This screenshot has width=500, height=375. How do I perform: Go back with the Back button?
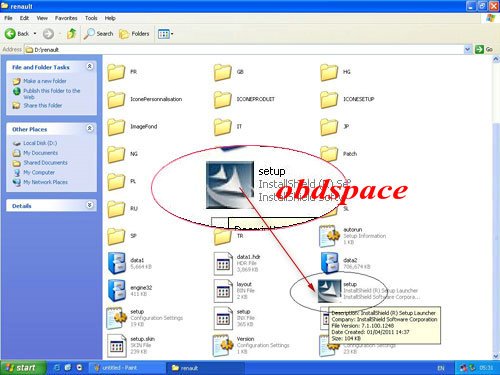point(17,34)
